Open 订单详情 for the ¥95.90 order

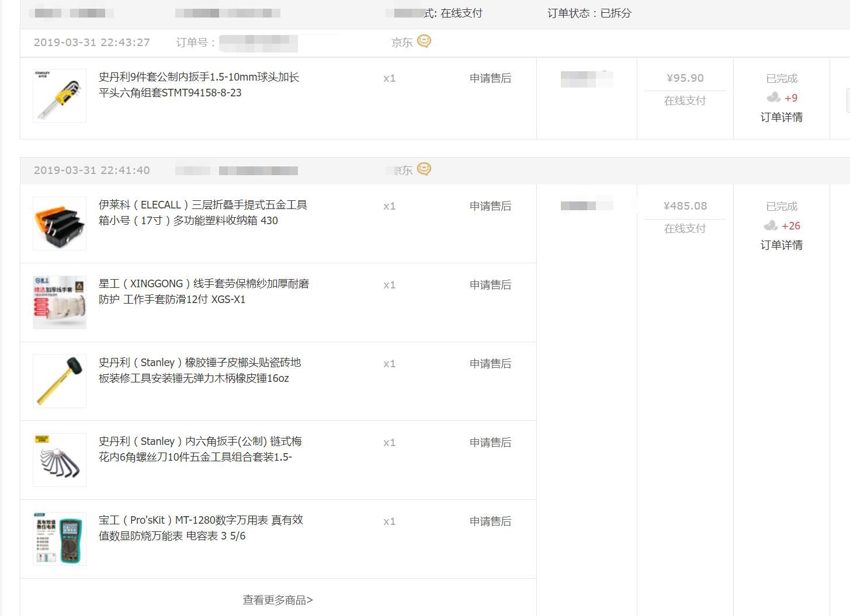[x=781, y=117]
